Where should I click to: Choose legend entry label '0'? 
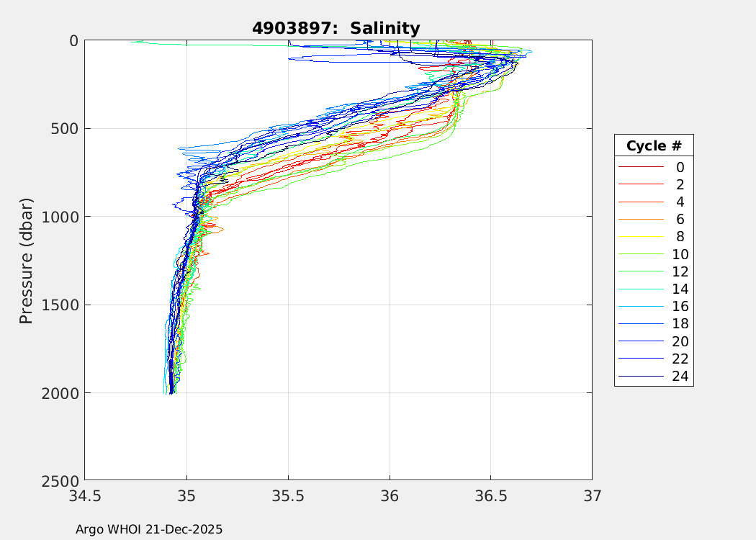click(680, 167)
